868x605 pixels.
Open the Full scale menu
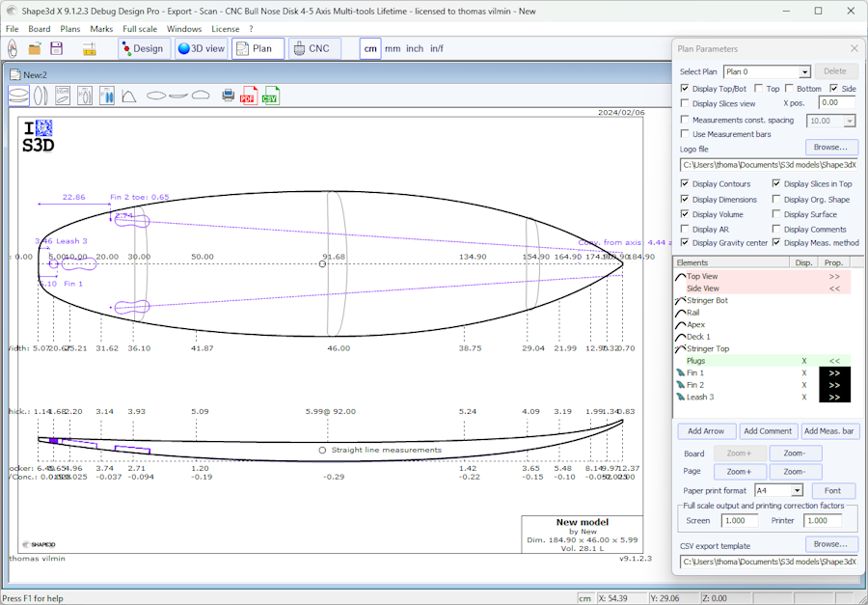140,29
